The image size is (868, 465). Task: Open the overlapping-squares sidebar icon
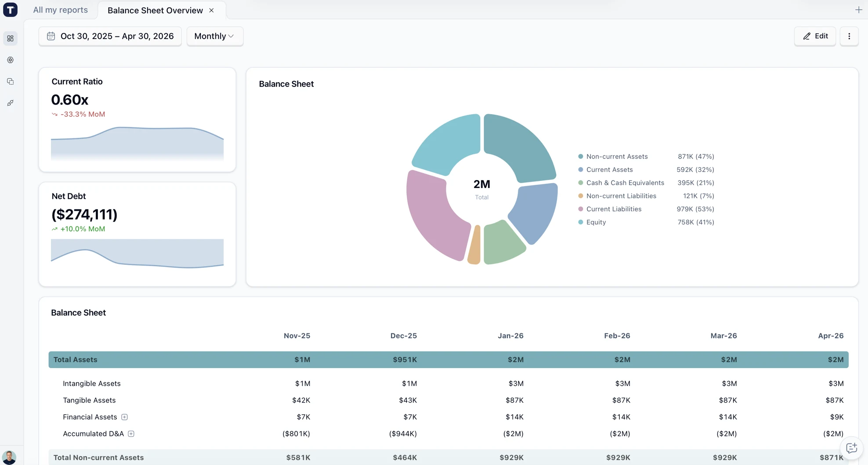(10, 82)
